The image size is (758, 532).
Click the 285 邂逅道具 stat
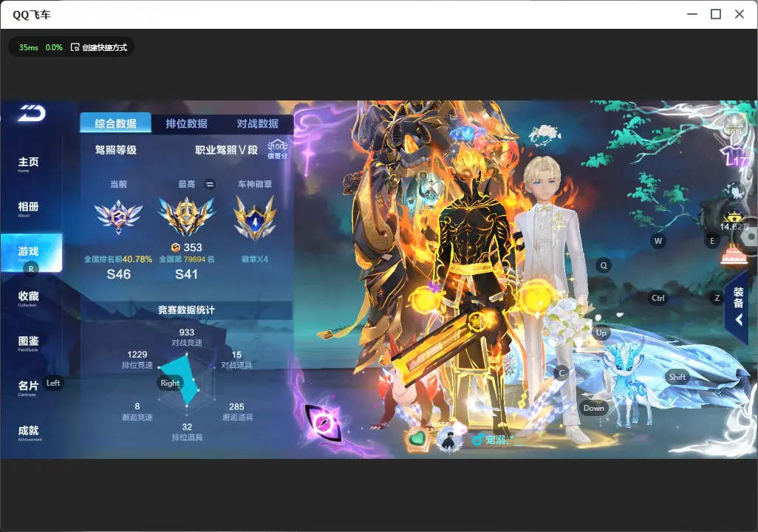coord(237,412)
